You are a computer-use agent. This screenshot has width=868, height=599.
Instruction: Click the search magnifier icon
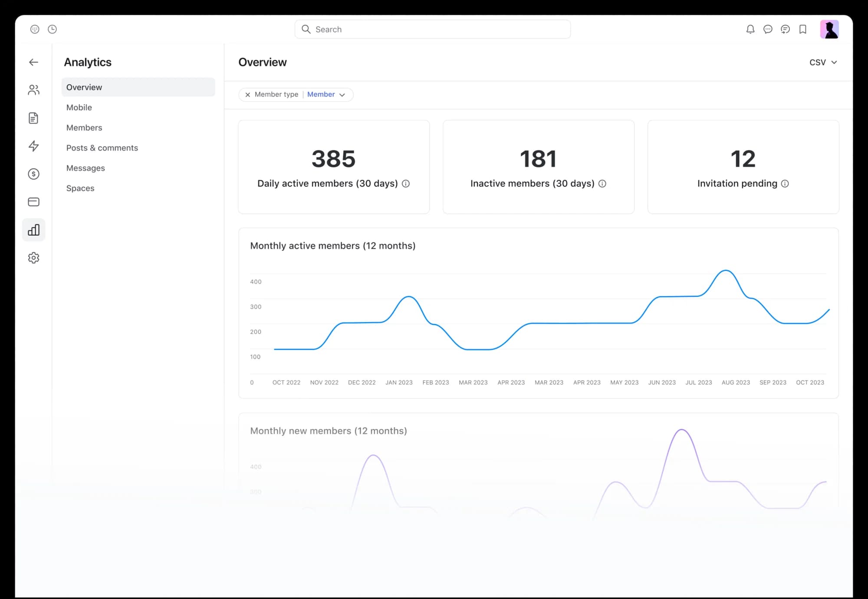(306, 29)
